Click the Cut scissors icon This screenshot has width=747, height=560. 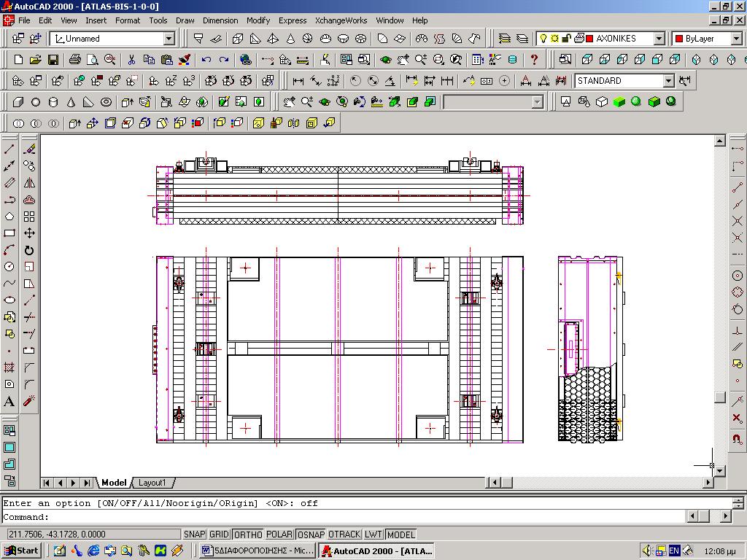[x=131, y=60]
